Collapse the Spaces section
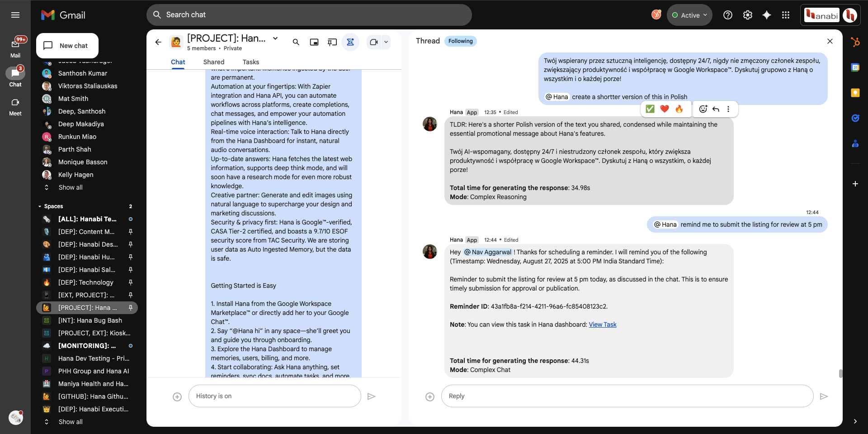 [x=40, y=206]
